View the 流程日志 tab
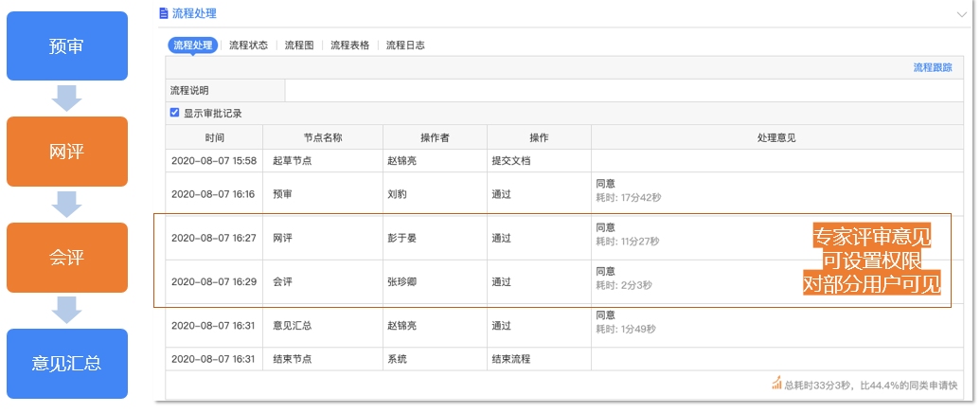 pos(405,45)
